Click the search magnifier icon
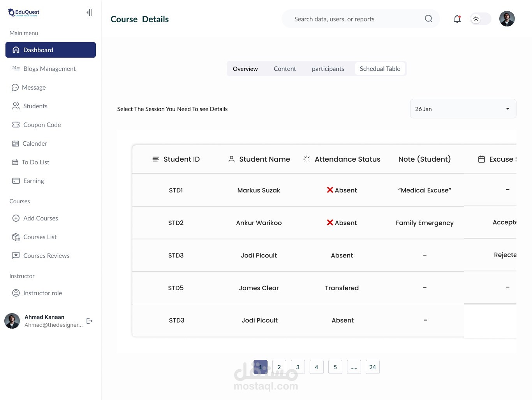Image resolution: width=532 pixels, height=400 pixels. [x=428, y=19]
